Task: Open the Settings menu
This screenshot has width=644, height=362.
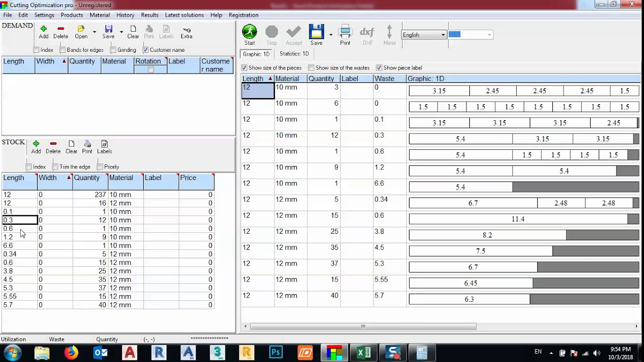Action: [x=44, y=15]
